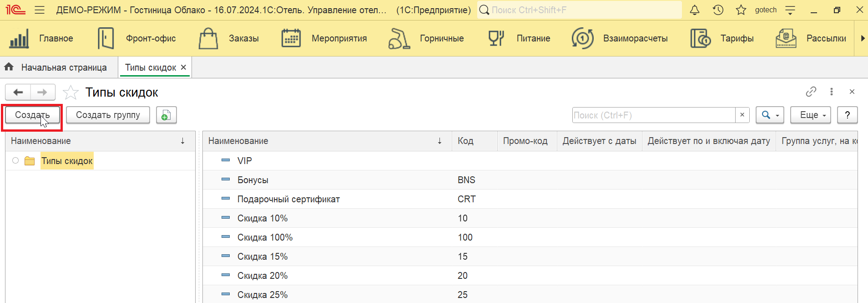Viewport: 868px width, 303px height.
Task: Open the three-dot form menu
Action: pyautogui.click(x=832, y=92)
